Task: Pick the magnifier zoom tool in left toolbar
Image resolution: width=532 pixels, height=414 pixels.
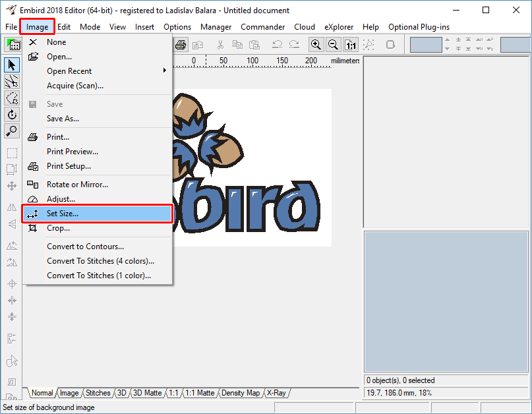Action: coord(12,131)
